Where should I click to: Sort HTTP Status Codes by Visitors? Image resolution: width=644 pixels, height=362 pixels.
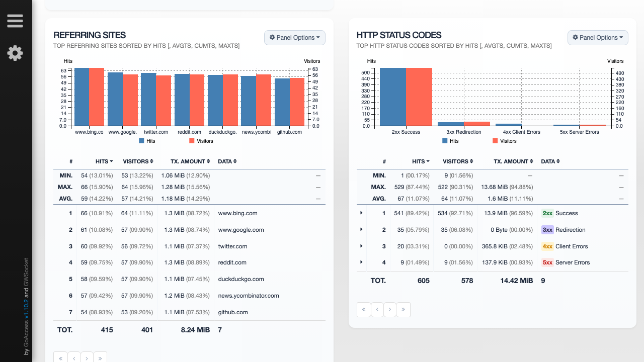458,161
